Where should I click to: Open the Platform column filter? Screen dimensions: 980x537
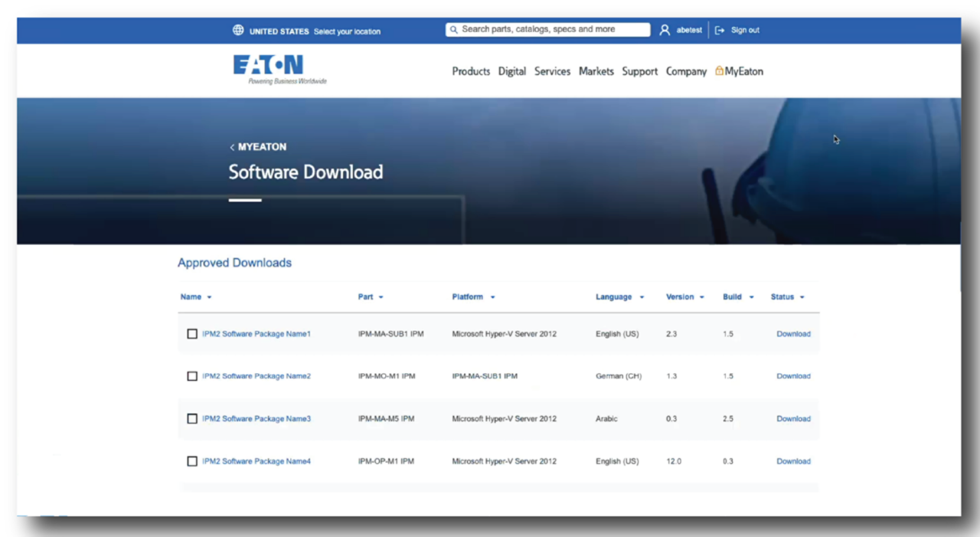pos(492,297)
